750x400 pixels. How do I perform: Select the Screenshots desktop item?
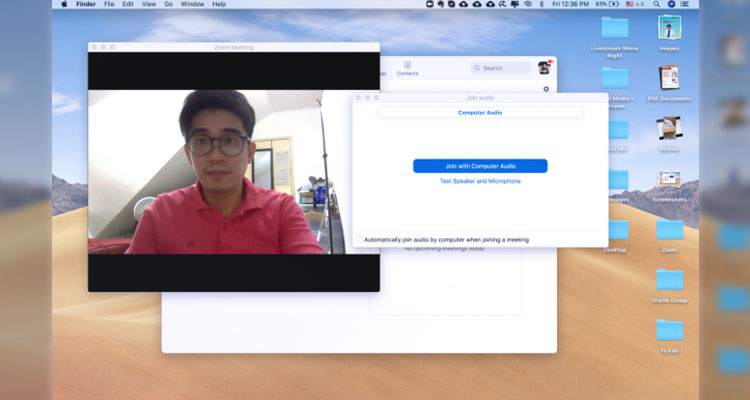click(669, 185)
